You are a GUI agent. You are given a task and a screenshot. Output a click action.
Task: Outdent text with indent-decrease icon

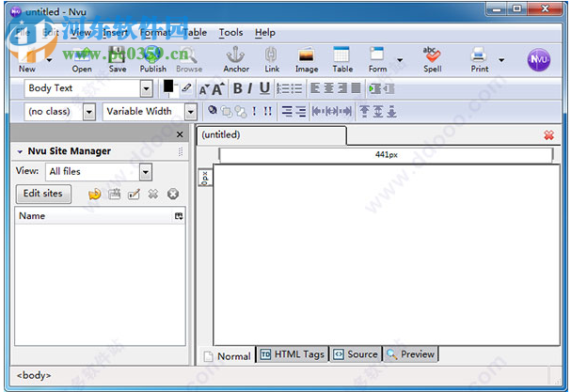389,88
